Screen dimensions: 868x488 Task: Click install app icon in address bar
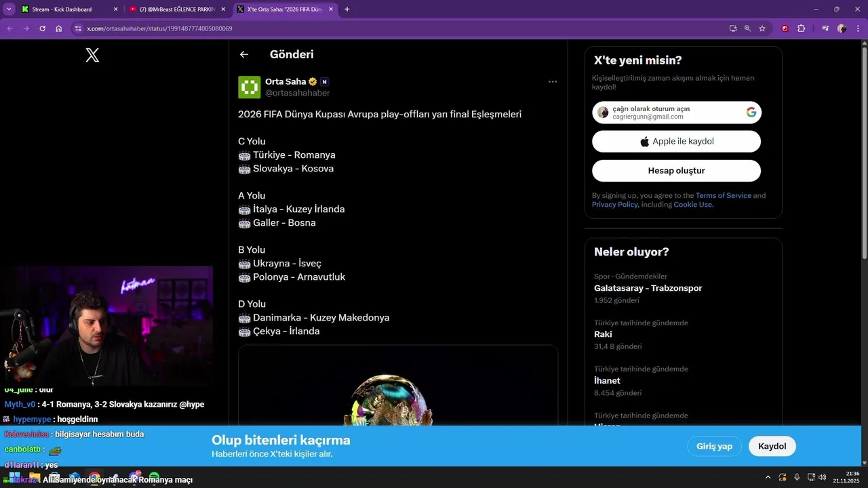(x=733, y=28)
